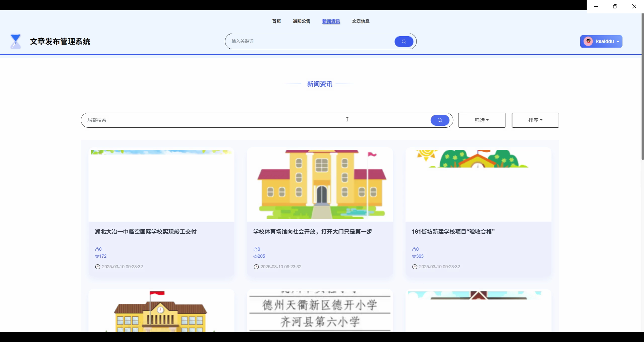This screenshot has width=644, height=342.
Task: Open the 排序 sort dropdown
Action: [535, 120]
